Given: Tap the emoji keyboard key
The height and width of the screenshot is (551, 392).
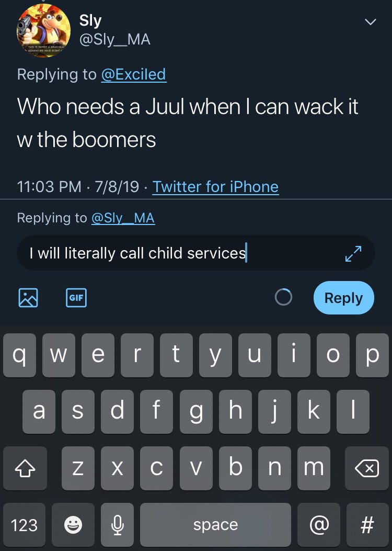Looking at the screenshot, I should pyautogui.click(x=73, y=525).
